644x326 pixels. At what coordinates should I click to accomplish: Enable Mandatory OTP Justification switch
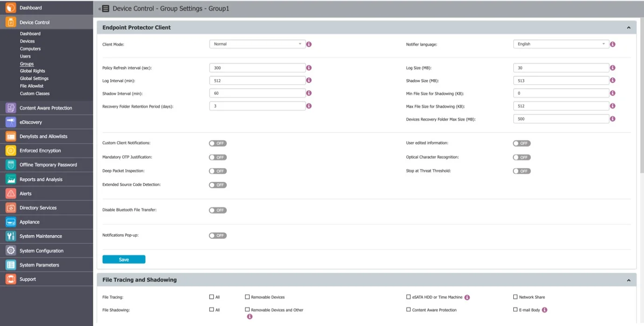click(x=217, y=157)
